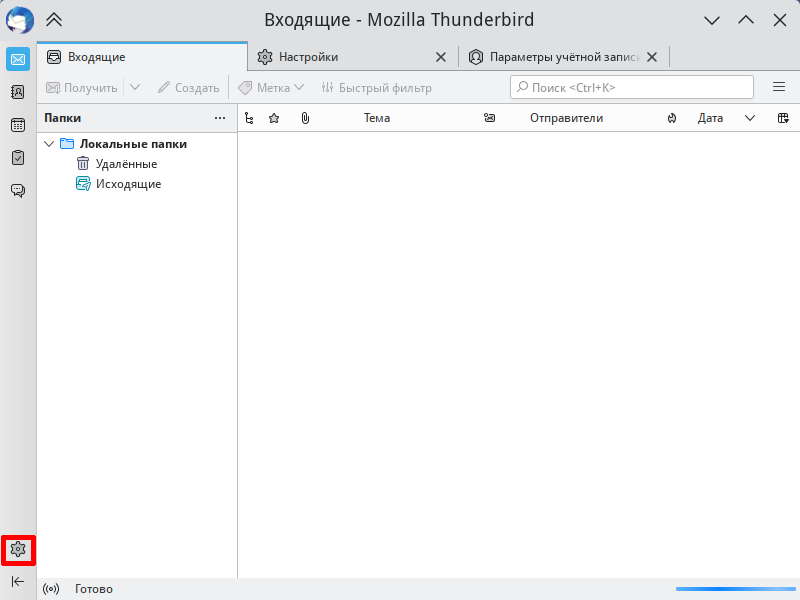Open Settings gear in spaces toolbar
The height and width of the screenshot is (600, 800).
pos(18,549)
